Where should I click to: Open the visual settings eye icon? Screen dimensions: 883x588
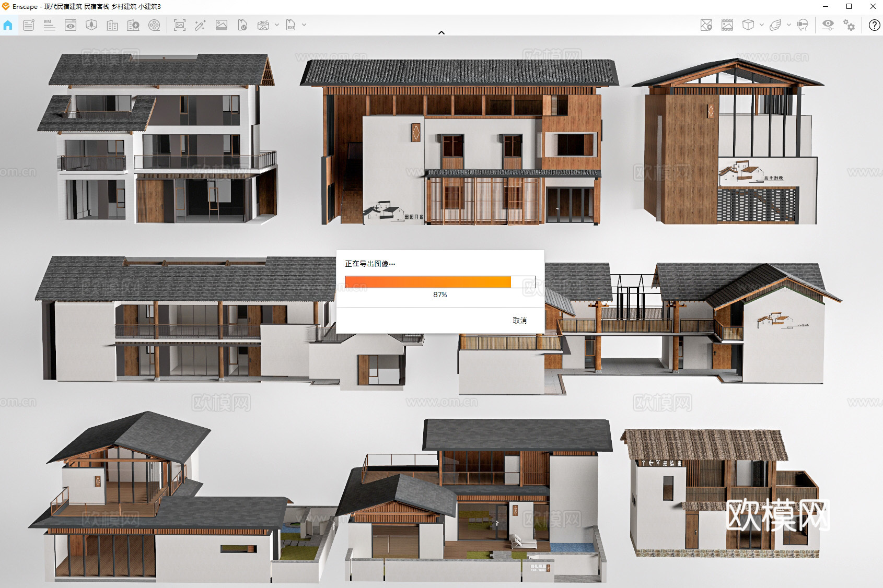tap(828, 25)
